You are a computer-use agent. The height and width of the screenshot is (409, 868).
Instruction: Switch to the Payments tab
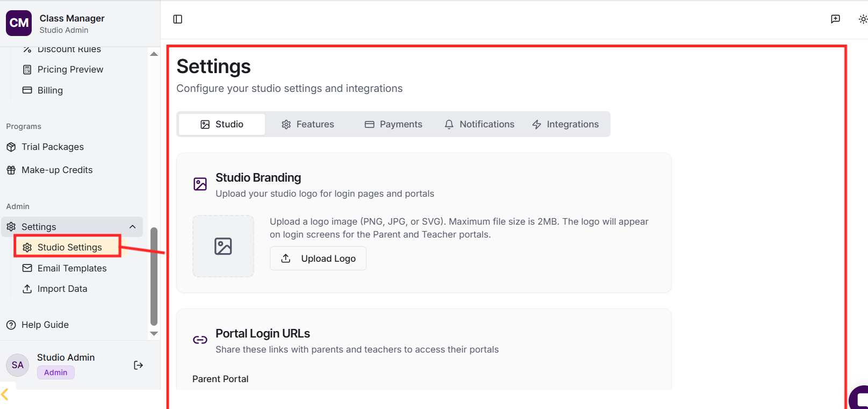(x=393, y=124)
